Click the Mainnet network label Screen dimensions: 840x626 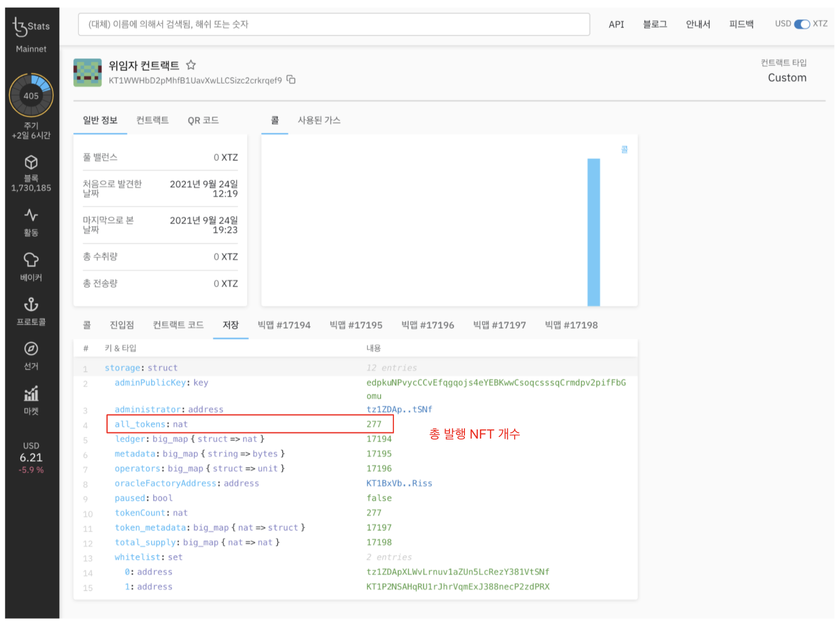[31, 49]
